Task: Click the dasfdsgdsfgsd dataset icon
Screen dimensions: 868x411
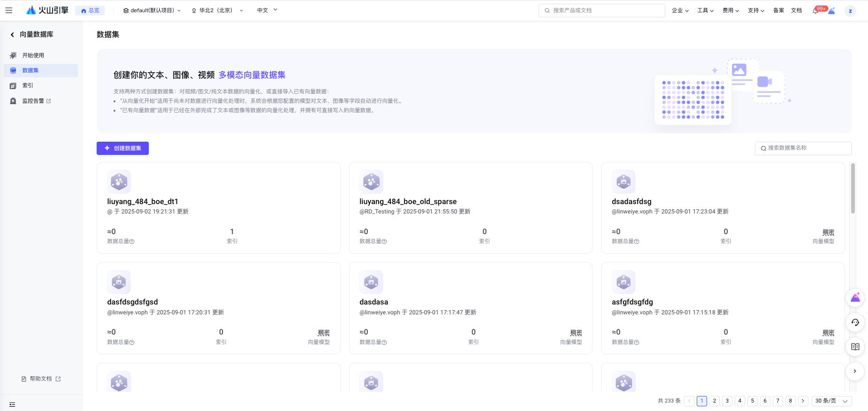Action: click(119, 282)
